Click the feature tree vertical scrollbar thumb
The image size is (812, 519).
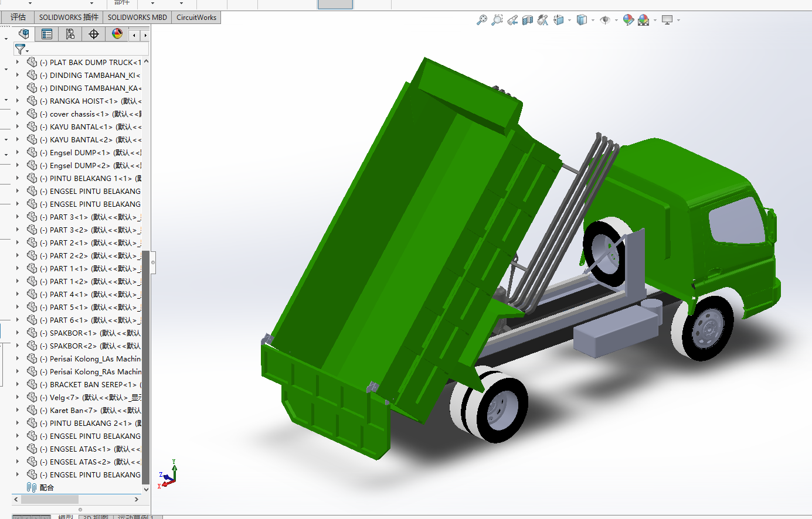coord(146,367)
